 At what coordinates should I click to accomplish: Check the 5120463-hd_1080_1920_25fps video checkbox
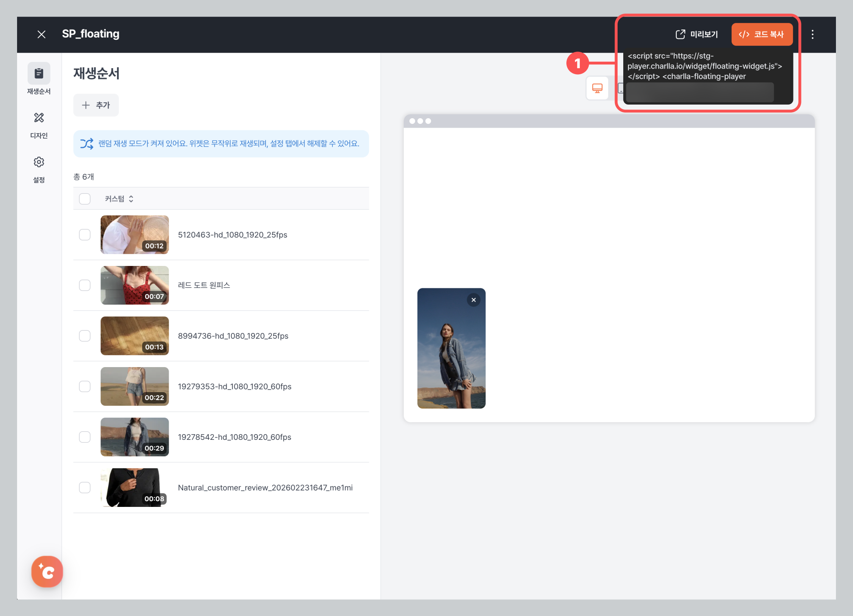[x=85, y=235]
